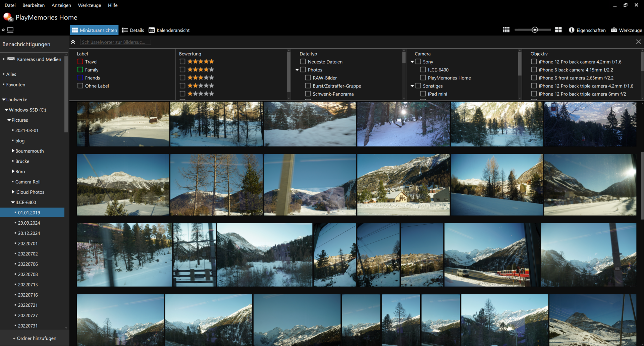This screenshot has width=644, height=346.
Task: Check the two-star rating filter
Action: (182, 85)
